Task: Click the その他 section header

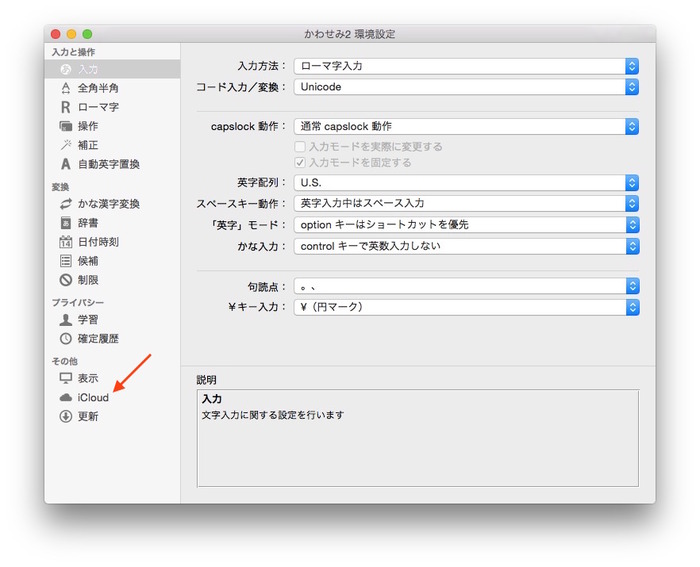Action: tap(65, 361)
